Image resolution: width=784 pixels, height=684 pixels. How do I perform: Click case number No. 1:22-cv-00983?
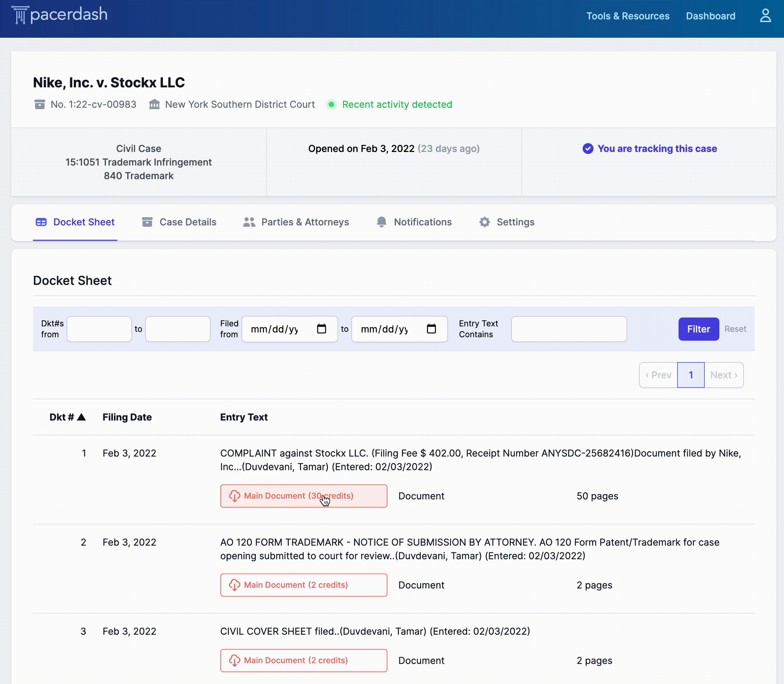coord(93,104)
